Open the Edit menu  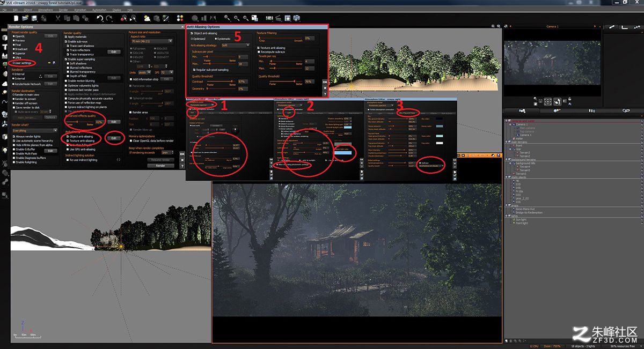(x=15, y=10)
